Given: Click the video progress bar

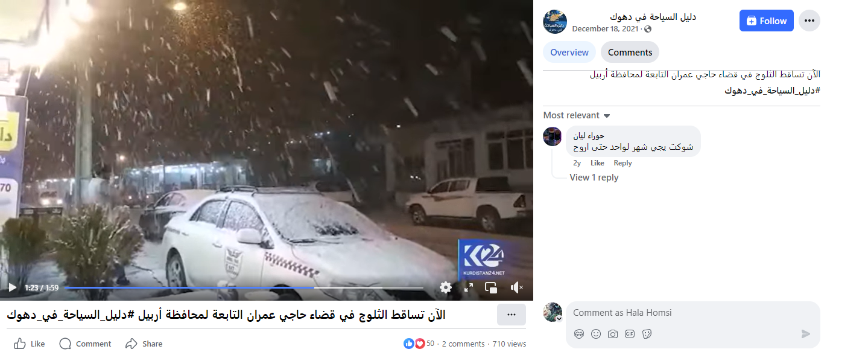Looking at the screenshot, I should click(244, 288).
